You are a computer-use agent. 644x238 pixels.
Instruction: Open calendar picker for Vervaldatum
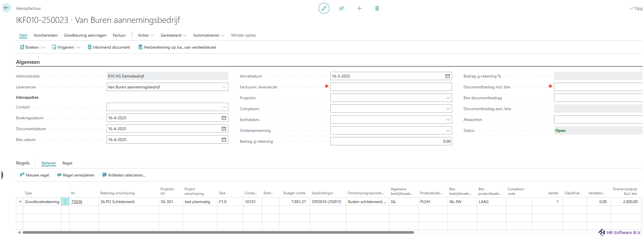[x=447, y=76]
